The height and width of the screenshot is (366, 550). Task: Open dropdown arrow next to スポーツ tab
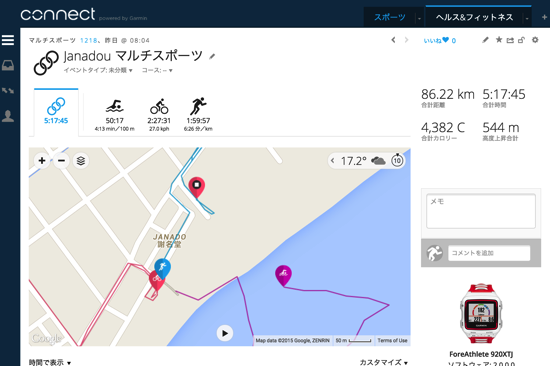coord(419,18)
